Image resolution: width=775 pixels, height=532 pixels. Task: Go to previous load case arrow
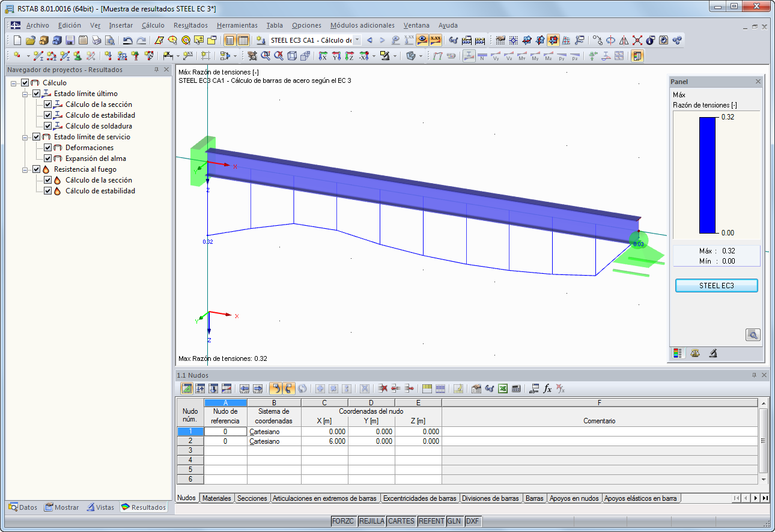pos(369,40)
